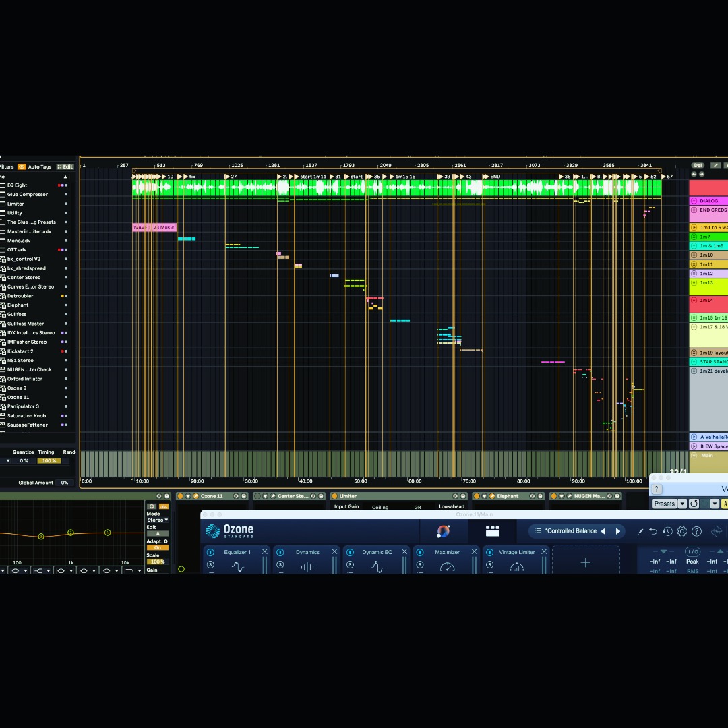The width and height of the screenshot is (728, 728).
Task: Go to previous Ozone preset arrow
Action: pyautogui.click(x=603, y=531)
